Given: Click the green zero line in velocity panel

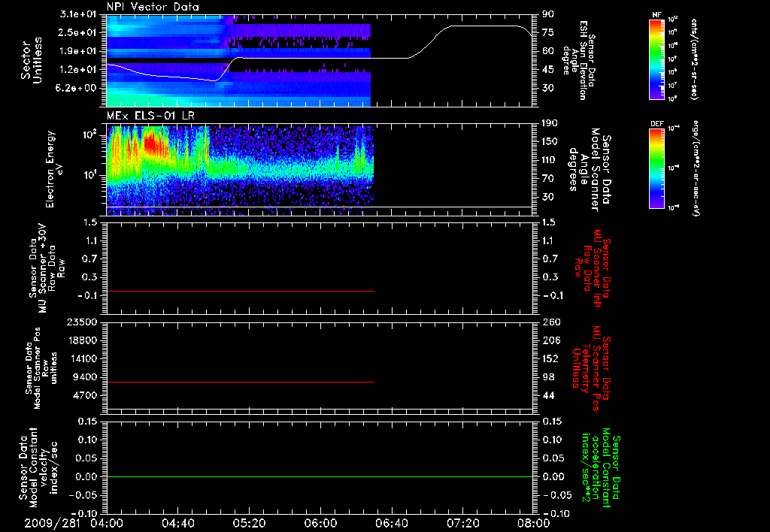Looking at the screenshot, I should coord(320,476).
